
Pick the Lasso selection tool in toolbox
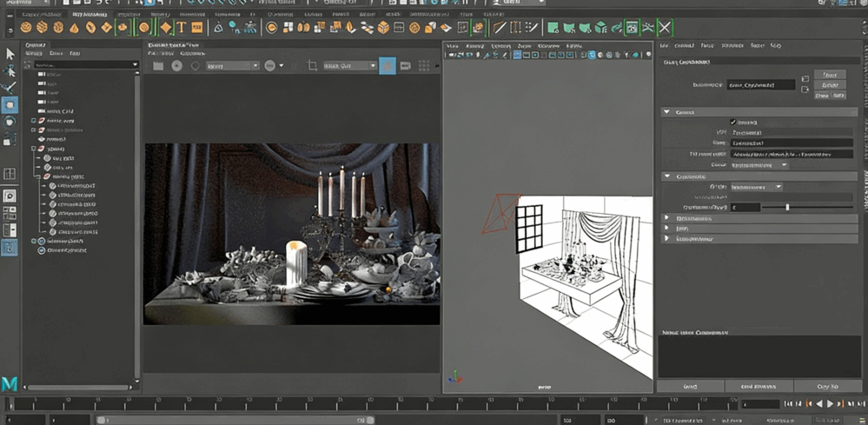click(10, 70)
